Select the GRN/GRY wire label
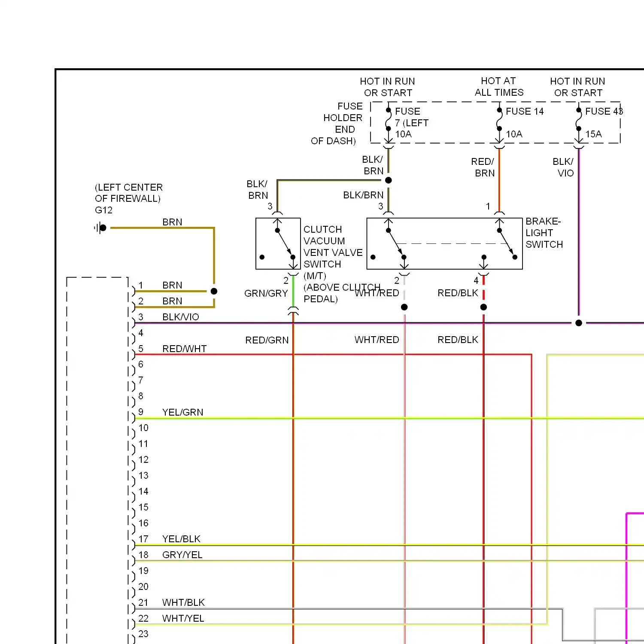Screen dimensions: 644x644 coord(266,293)
